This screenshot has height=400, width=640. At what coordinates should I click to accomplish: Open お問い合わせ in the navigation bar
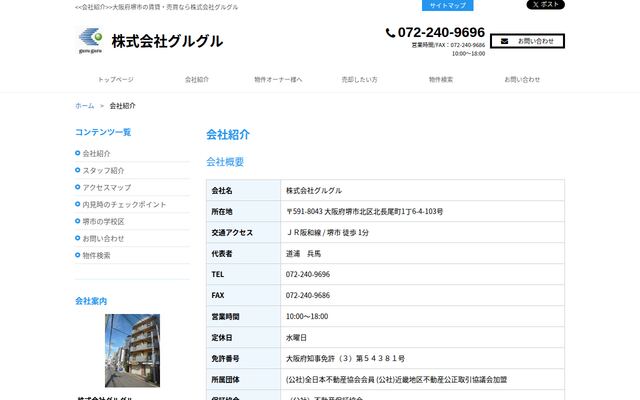coord(522,80)
